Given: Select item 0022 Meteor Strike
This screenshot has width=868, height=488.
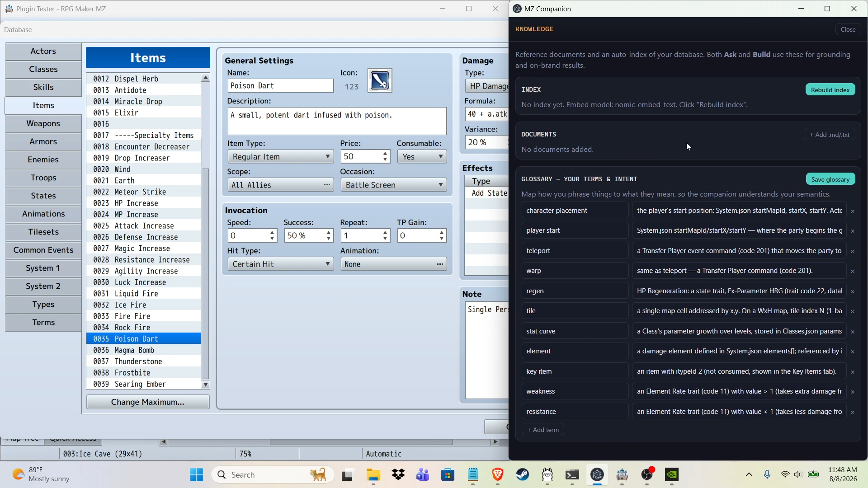Looking at the screenshot, I should 143,192.
